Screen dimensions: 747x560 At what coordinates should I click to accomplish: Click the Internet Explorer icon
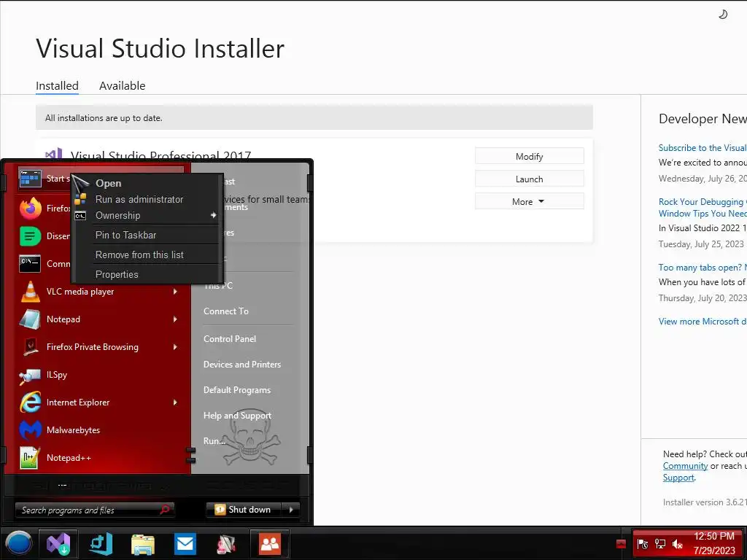[31, 402]
